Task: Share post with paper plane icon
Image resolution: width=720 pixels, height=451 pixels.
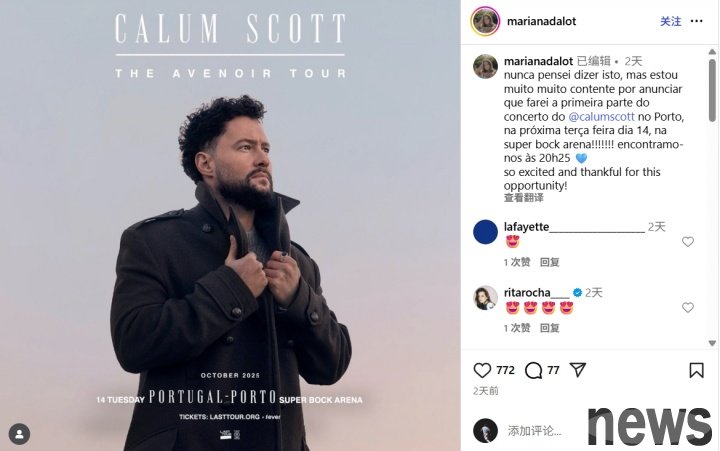Action: [x=578, y=370]
